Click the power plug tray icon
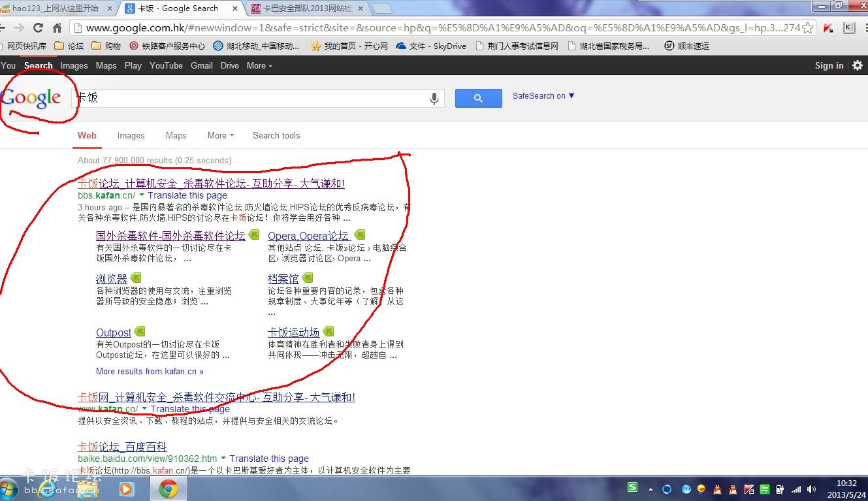868x501 pixels. 780,489
